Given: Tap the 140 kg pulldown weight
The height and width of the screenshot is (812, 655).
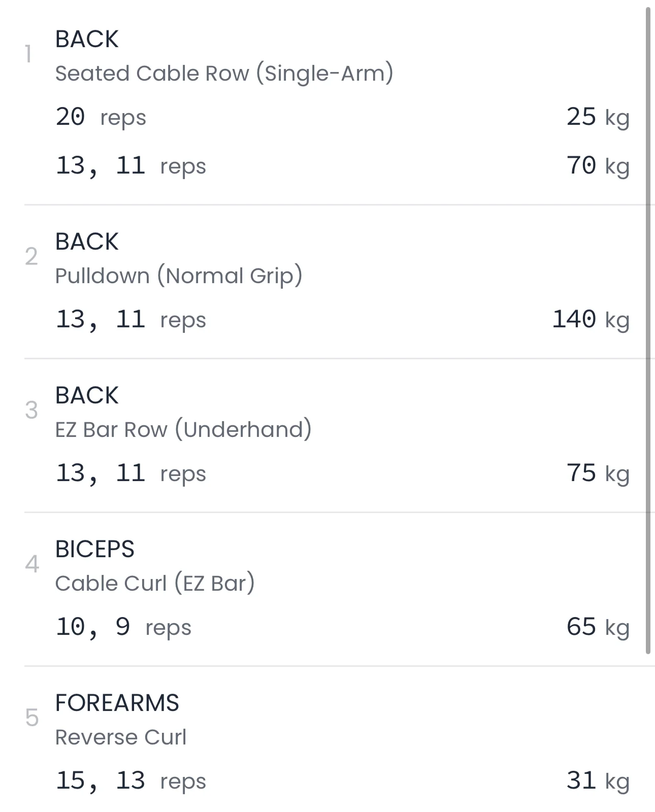Looking at the screenshot, I should (x=591, y=320).
